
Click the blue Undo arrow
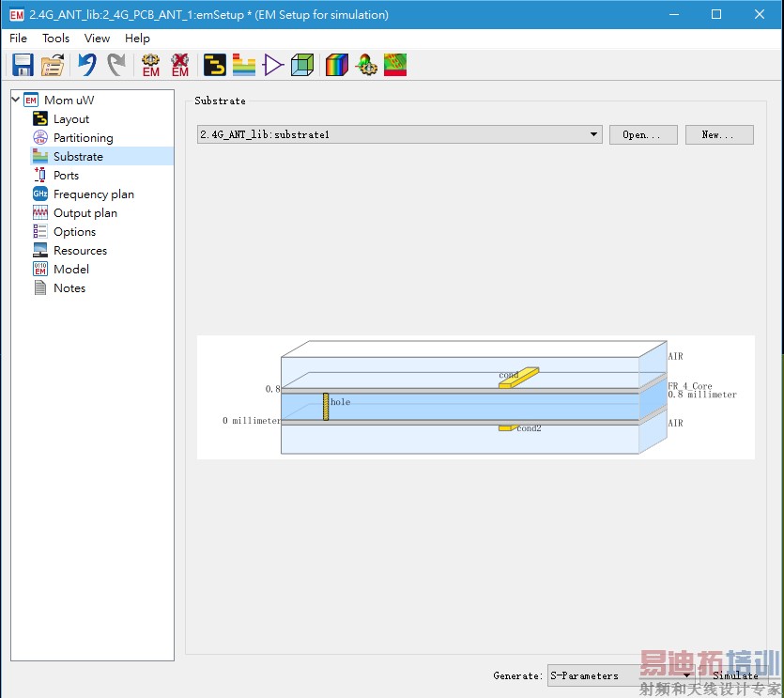click(87, 65)
